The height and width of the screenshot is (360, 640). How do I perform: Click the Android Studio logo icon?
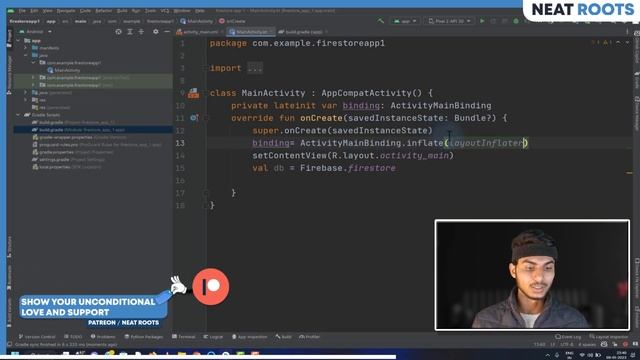tap(11, 11)
